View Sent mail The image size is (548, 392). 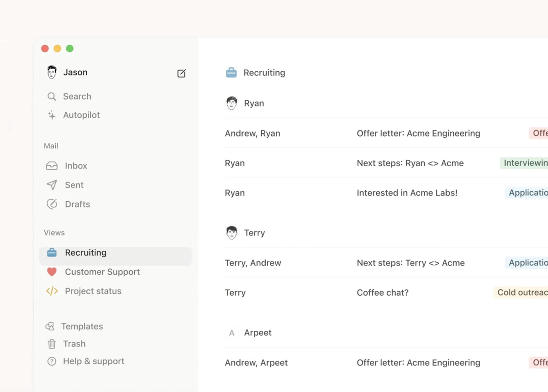[74, 185]
